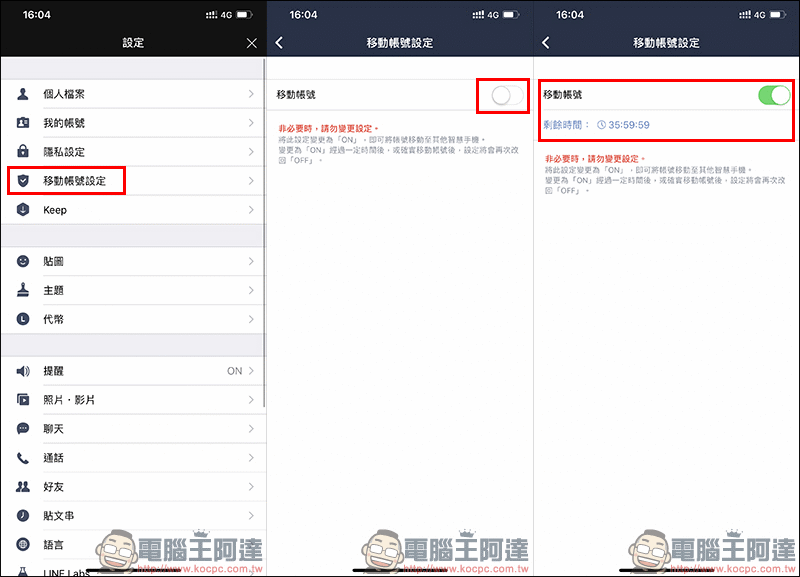Click red warning 非必要時 in middle screen
800x577 pixels.
coord(328,129)
